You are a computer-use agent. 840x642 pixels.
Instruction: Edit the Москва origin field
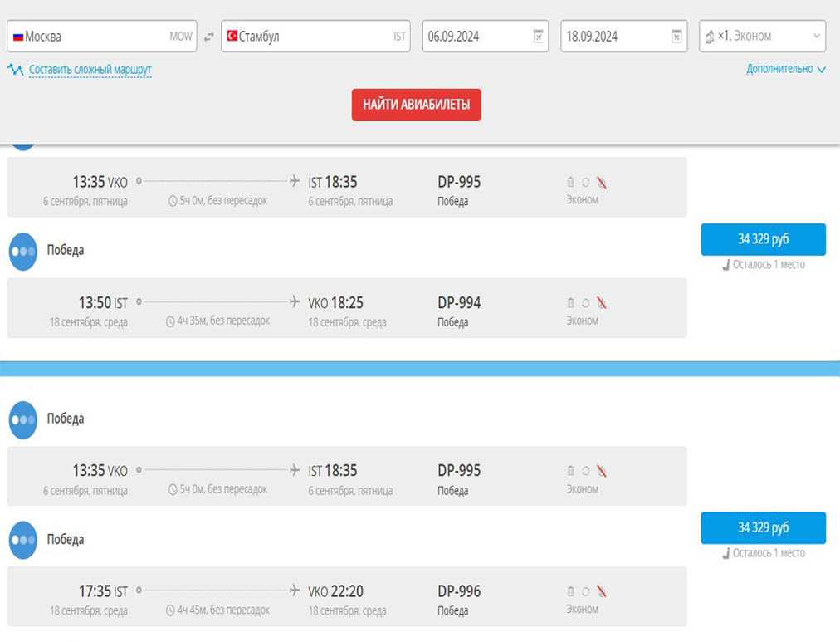102,36
